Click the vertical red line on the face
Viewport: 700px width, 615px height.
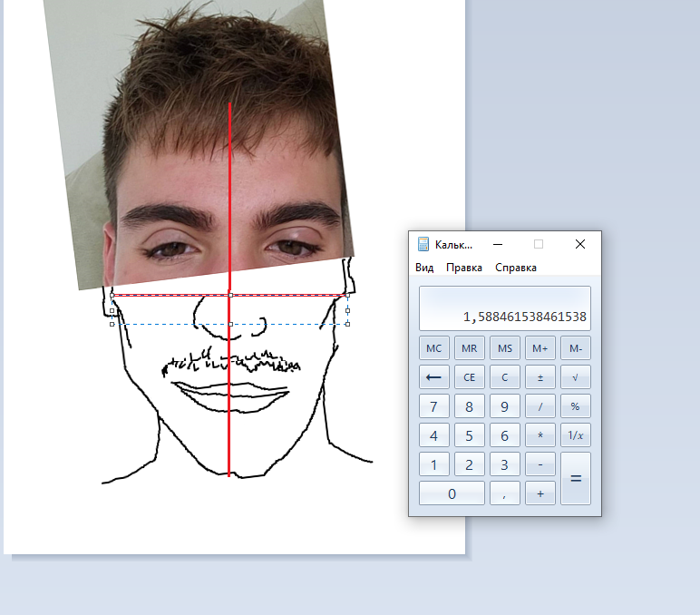[x=229, y=289]
